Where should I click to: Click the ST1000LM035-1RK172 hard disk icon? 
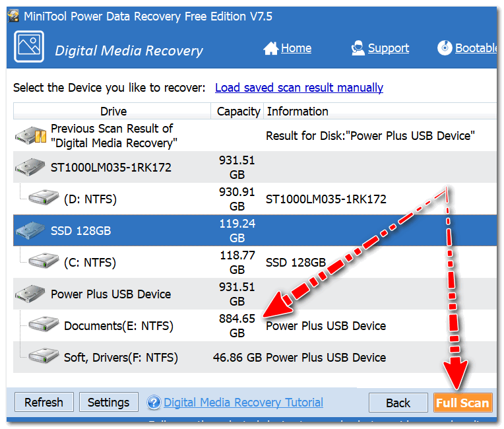click(30, 167)
